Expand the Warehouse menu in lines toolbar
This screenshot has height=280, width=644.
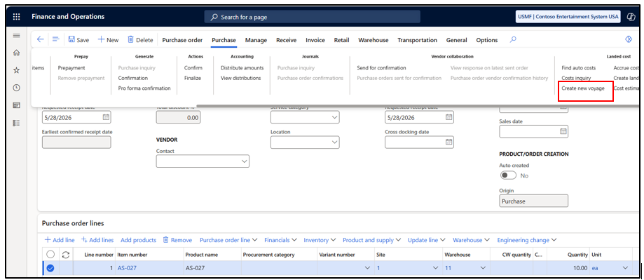click(471, 240)
